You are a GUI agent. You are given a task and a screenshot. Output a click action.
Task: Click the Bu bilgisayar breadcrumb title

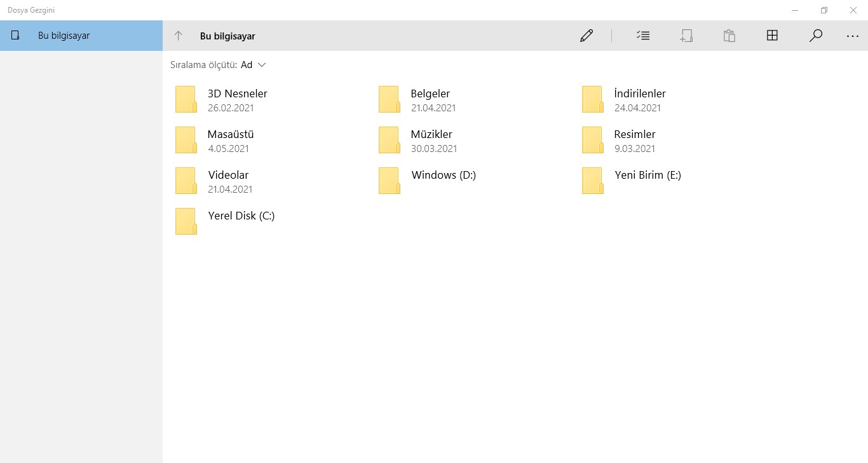(227, 36)
